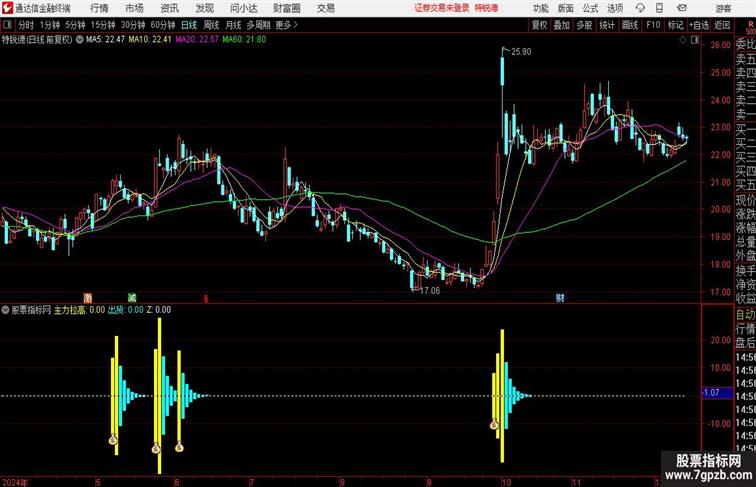756x487 pixels.
Task: Select the 日线 daily period tab
Action: pyautogui.click(x=189, y=25)
